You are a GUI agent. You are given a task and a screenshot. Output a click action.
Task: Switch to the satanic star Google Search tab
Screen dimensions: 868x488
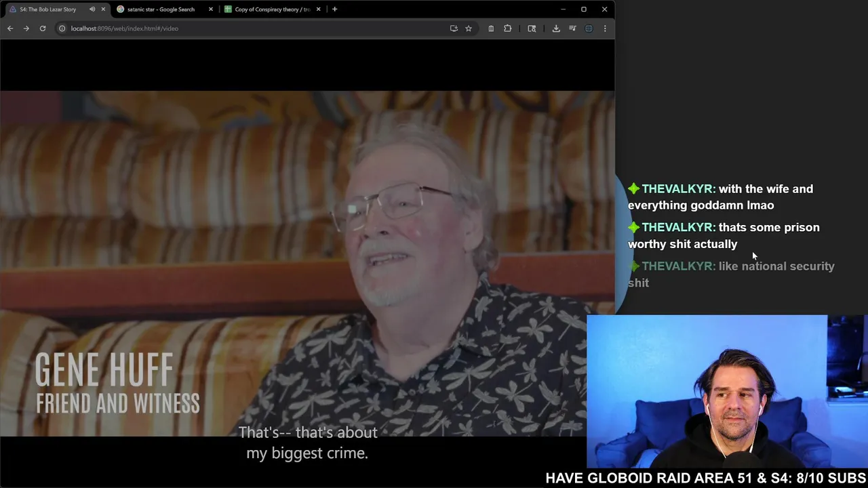[161, 9]
